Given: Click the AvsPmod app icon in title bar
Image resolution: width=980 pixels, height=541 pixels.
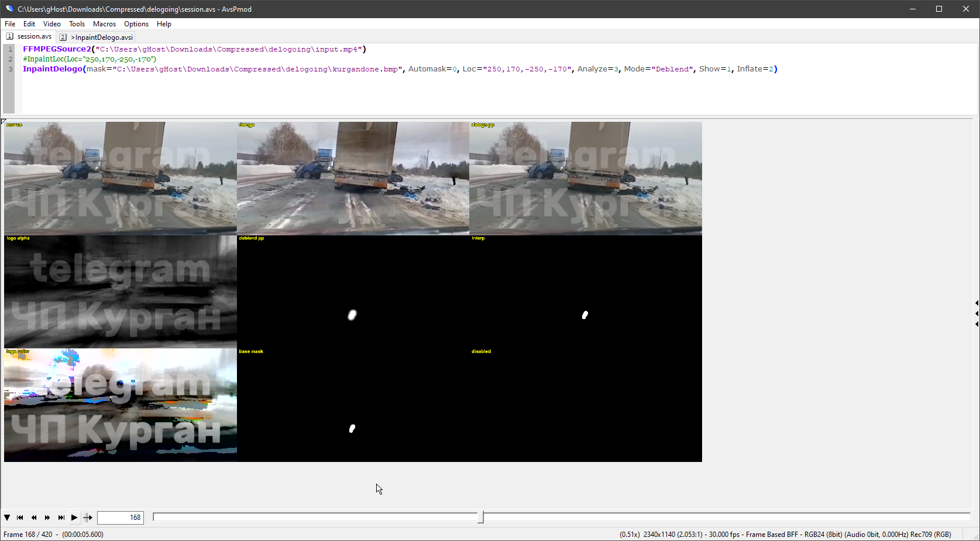Looking at the screenshot, I should pyautogui.click(x=9, y=9).
